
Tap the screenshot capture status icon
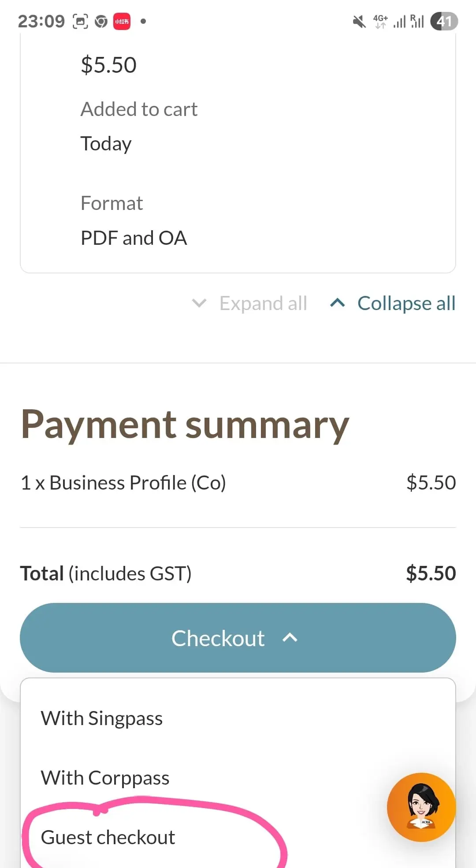[x=80, y=21]
